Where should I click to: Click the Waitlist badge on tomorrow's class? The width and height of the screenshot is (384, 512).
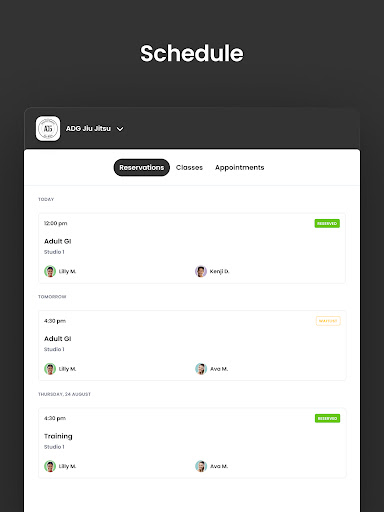[x=328, y=321]
